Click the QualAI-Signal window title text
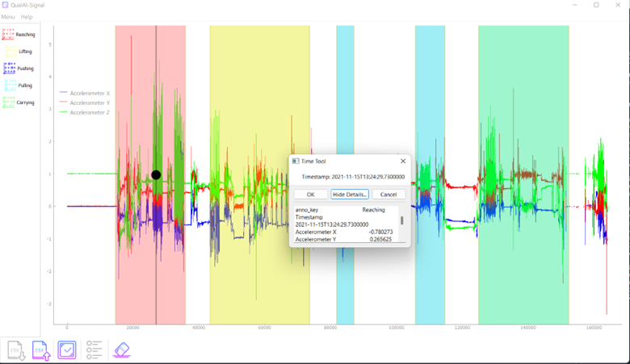 27,5
